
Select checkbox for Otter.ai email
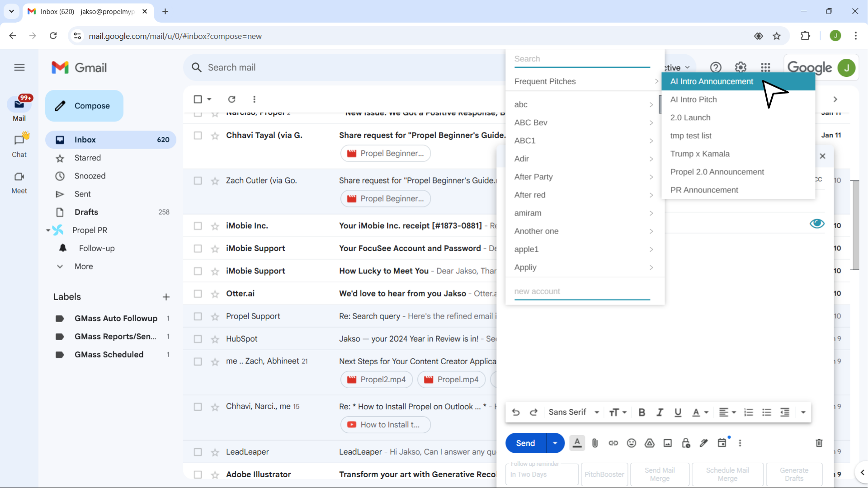(x=198, y=293)
